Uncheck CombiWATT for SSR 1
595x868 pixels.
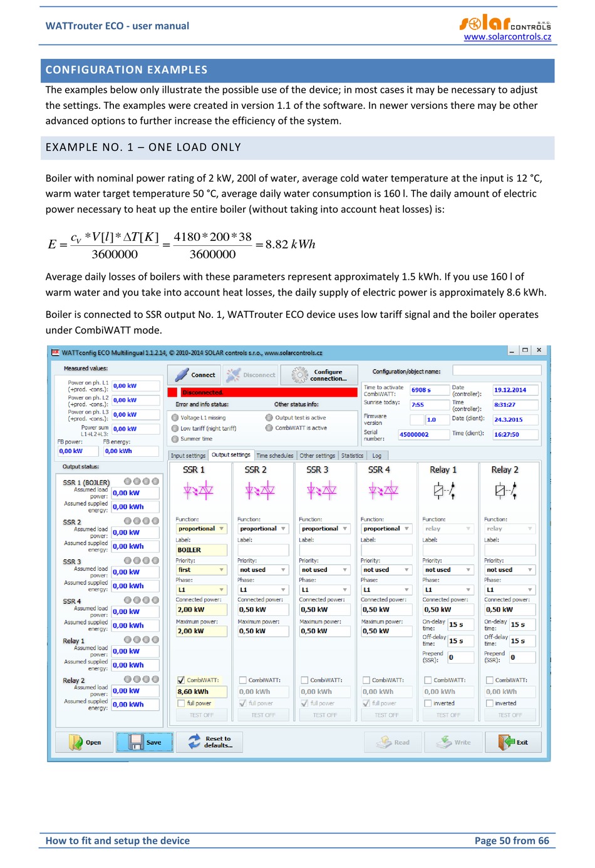(x=181, y=680)
